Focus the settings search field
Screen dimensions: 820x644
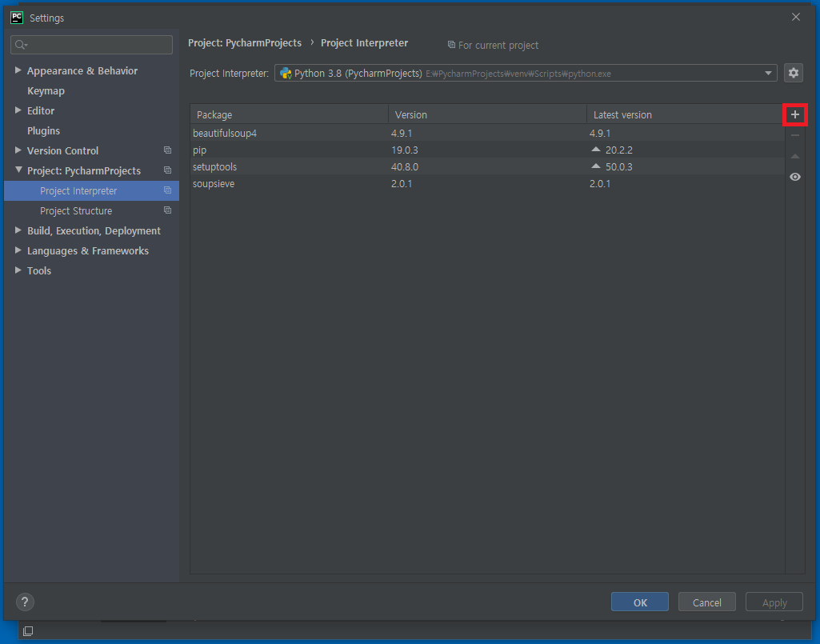click(91, 45)
